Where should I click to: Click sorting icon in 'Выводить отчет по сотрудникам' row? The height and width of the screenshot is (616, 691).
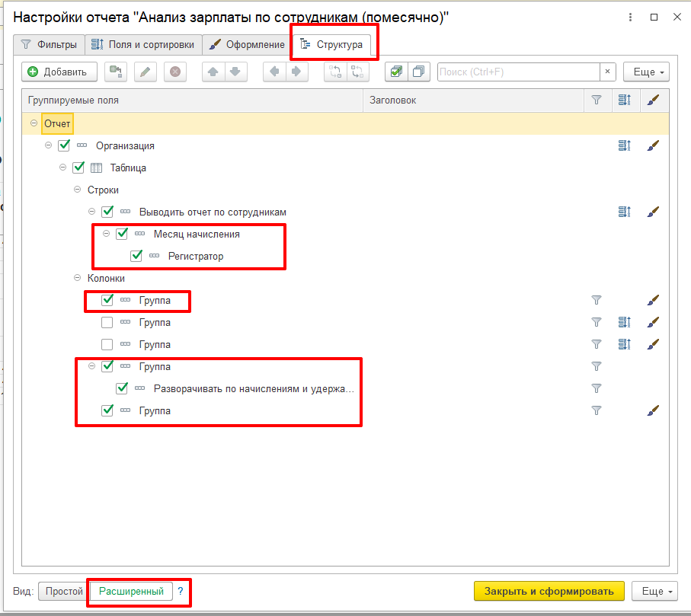click(625, 212)
